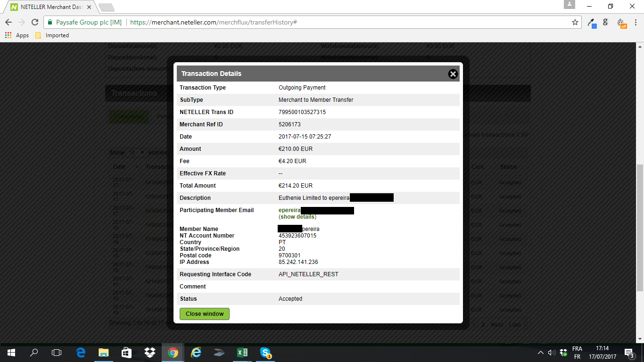The height and width of the screenshot is (362, 644).
Task: Click the browser back arrow
Action: coord(8,22)
